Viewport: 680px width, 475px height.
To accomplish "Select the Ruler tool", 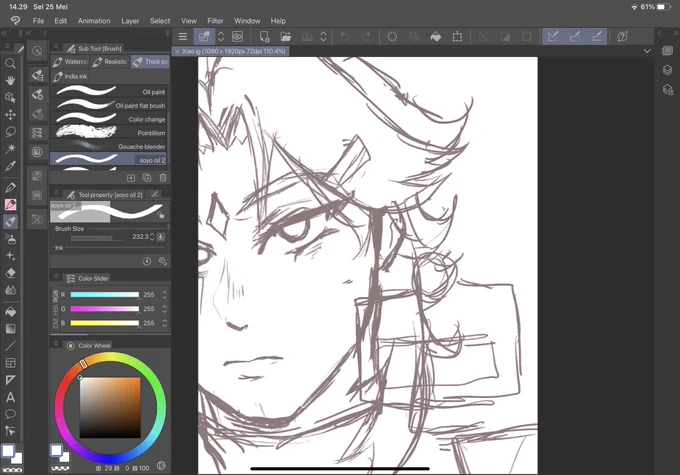I will point(10,380).
